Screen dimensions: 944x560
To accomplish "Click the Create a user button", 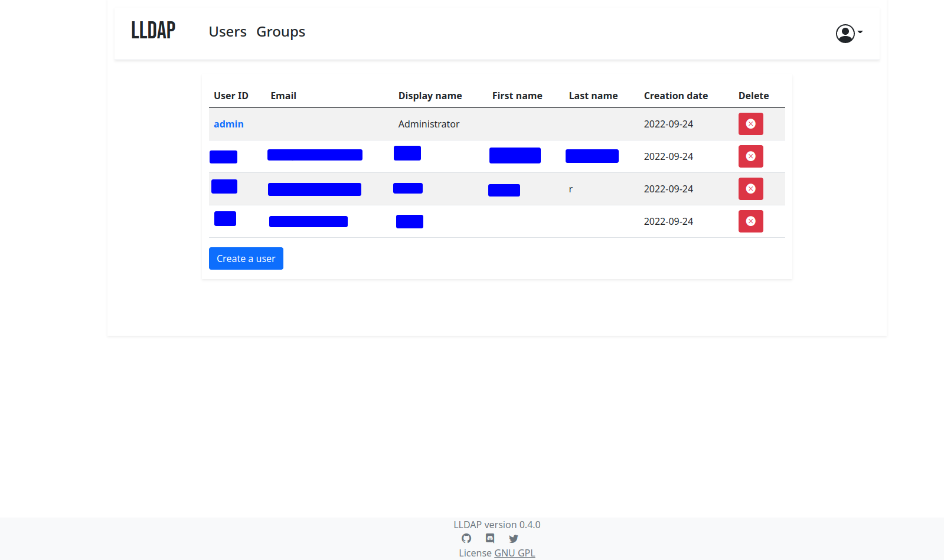I will [246, 258].
